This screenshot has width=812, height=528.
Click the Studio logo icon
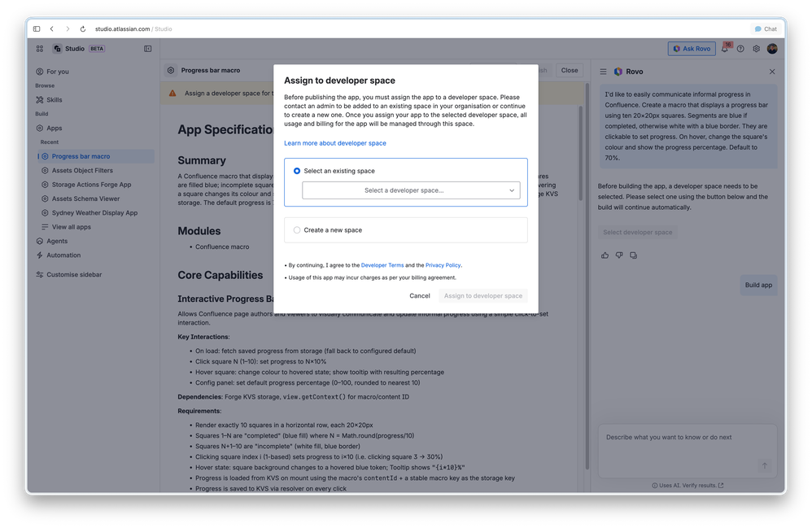(x=58, y=49)
